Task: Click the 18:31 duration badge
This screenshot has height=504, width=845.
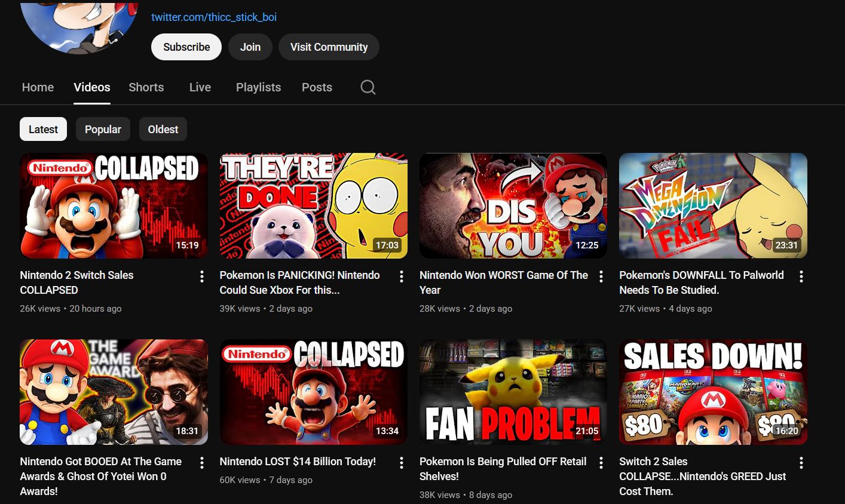Action: [x=187, y=431]
